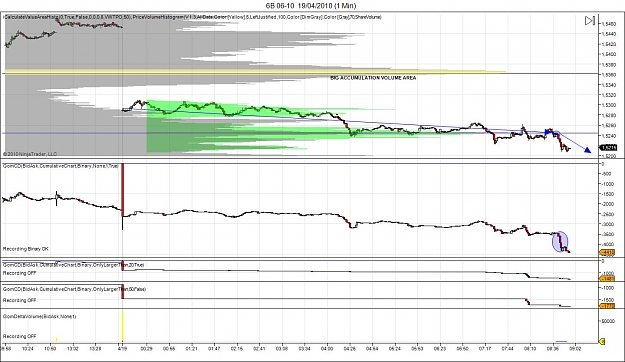Image resolution: width=625 pixels, height=362 pixels.
Task: Select the orange value marker of OnlyLargerThan,50 panel
Action: pos(607,306)
